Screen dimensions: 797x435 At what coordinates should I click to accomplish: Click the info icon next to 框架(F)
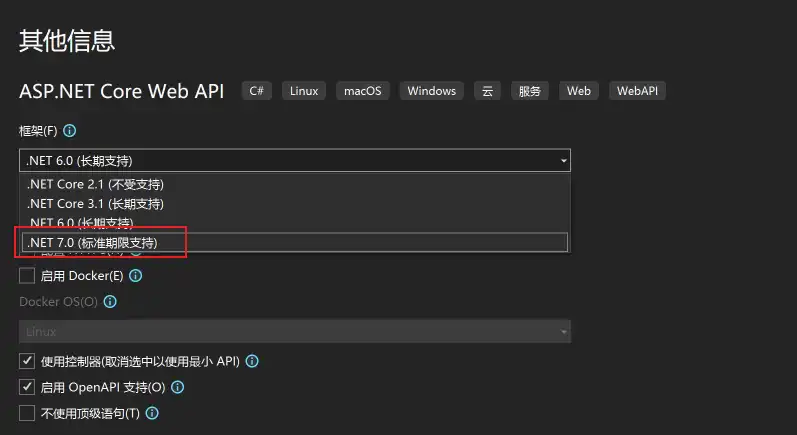[70, 131]
